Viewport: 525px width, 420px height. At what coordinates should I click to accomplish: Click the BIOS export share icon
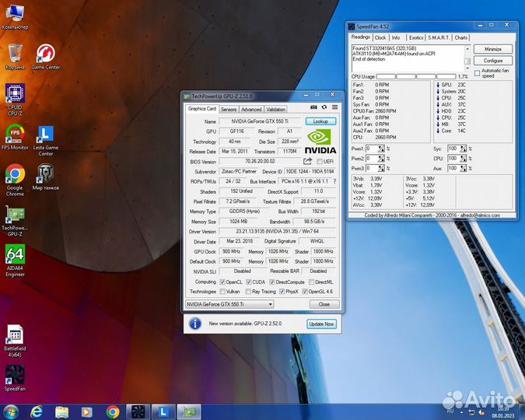(x=307, y=162)
